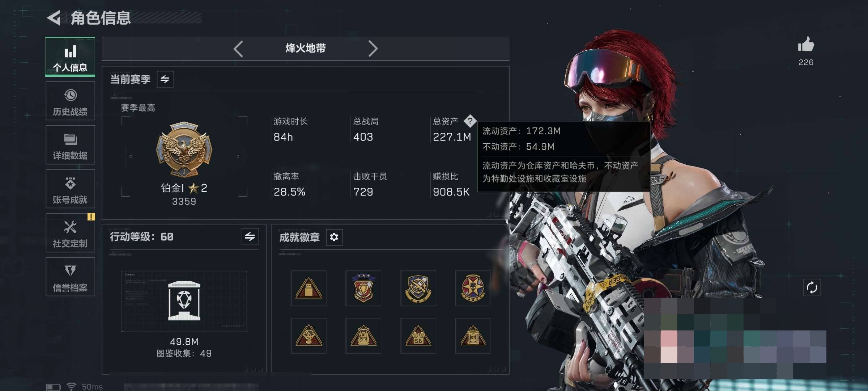
Task: Open the 成就徽章 gear settings
Action: pyautogui.click(x=334, y=237)
